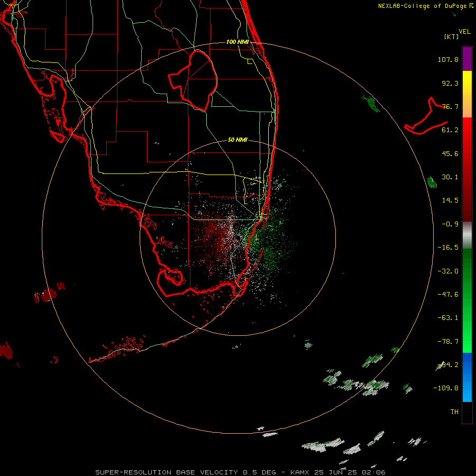Click the 45.6 velocity scale value
Viewport: 476px width, 476px height.
point(450,153)
